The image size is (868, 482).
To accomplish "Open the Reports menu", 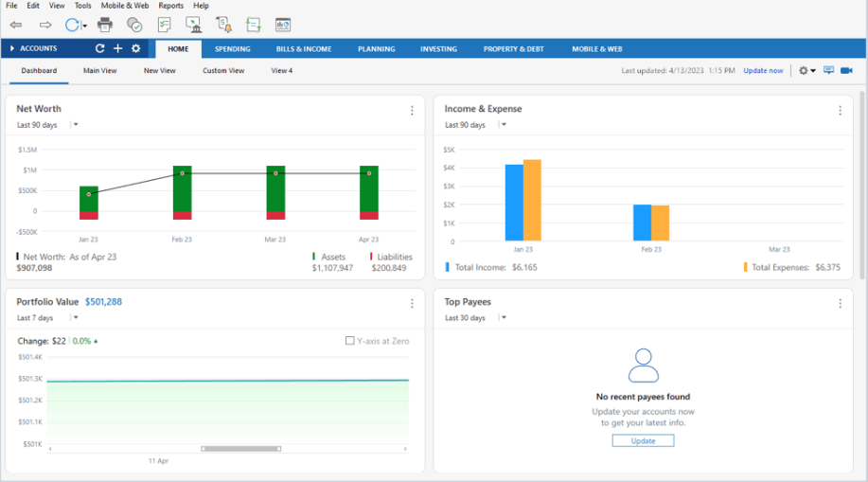I will (171, 6).
